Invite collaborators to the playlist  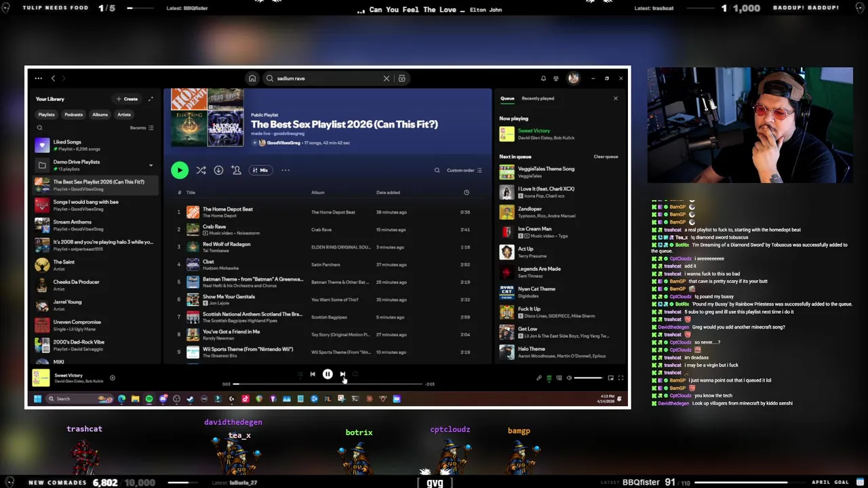[236, 170]
